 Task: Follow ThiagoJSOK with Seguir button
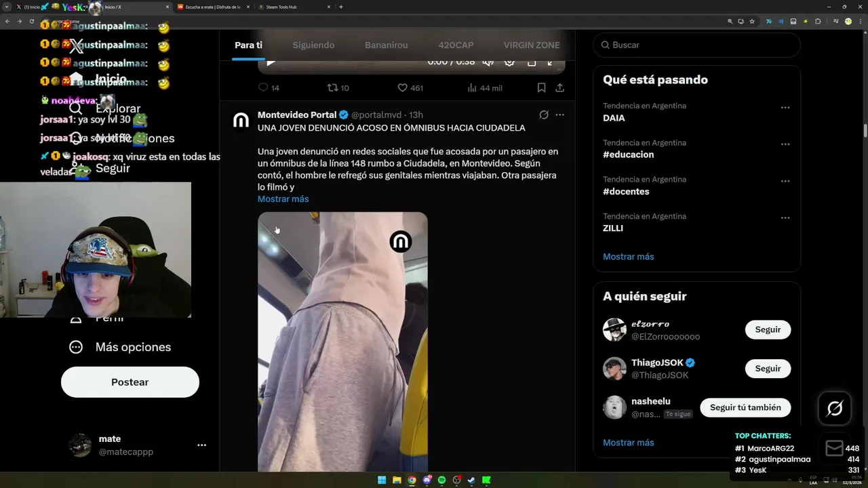point(768,369)
